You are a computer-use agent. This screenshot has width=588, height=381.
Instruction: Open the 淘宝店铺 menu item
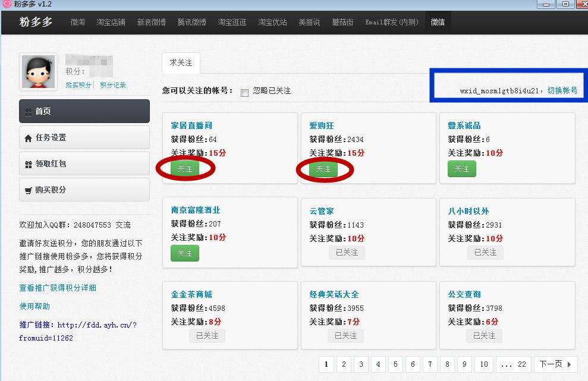point(111,23)
